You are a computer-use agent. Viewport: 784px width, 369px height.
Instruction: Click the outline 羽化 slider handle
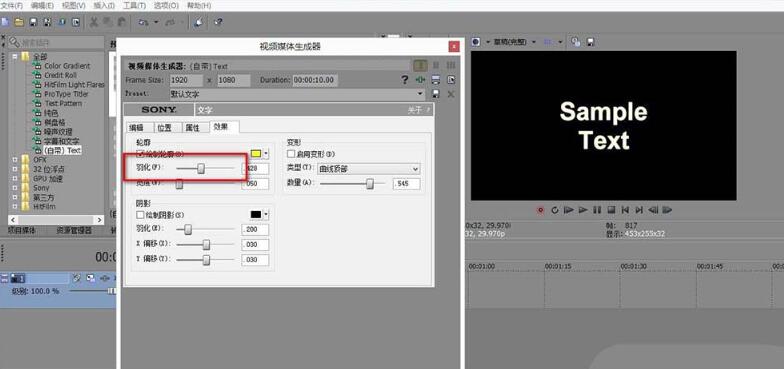(201, 169)
